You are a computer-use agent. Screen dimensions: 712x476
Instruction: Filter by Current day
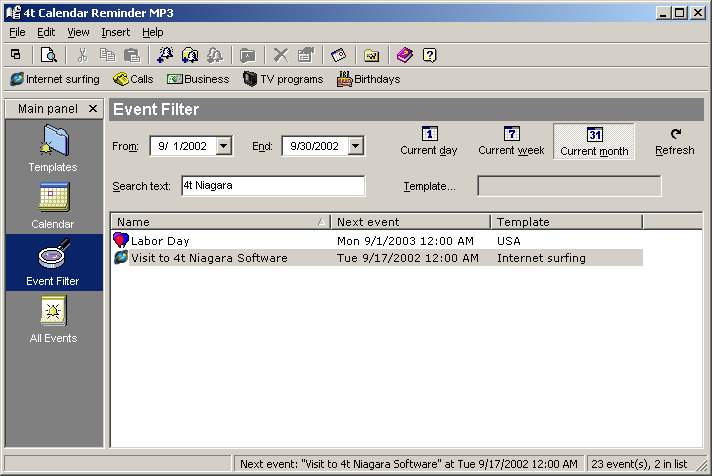click(429, 141)
